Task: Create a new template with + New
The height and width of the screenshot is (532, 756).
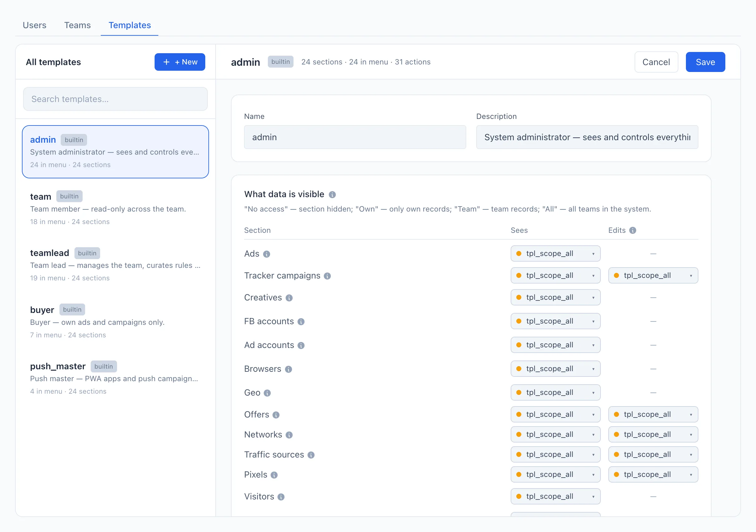Action: click(x=180, y=62)
